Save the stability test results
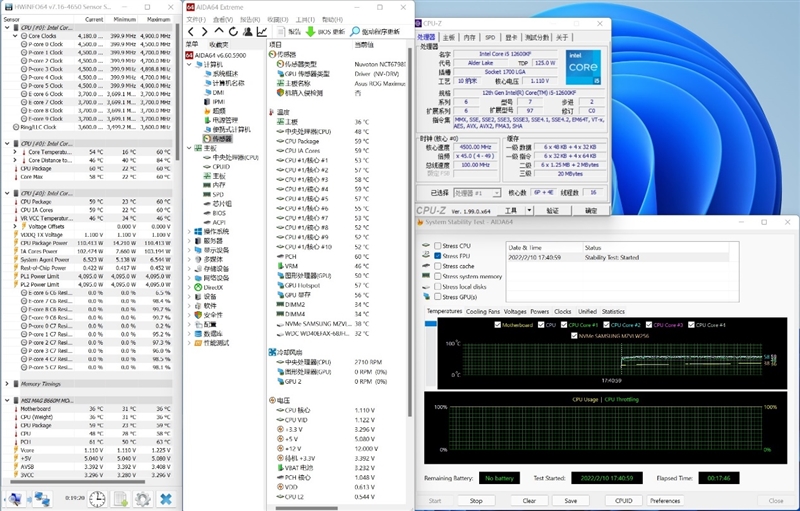This screenshot has width=800, height=511. pyautogui.click(x=570, y=501)
